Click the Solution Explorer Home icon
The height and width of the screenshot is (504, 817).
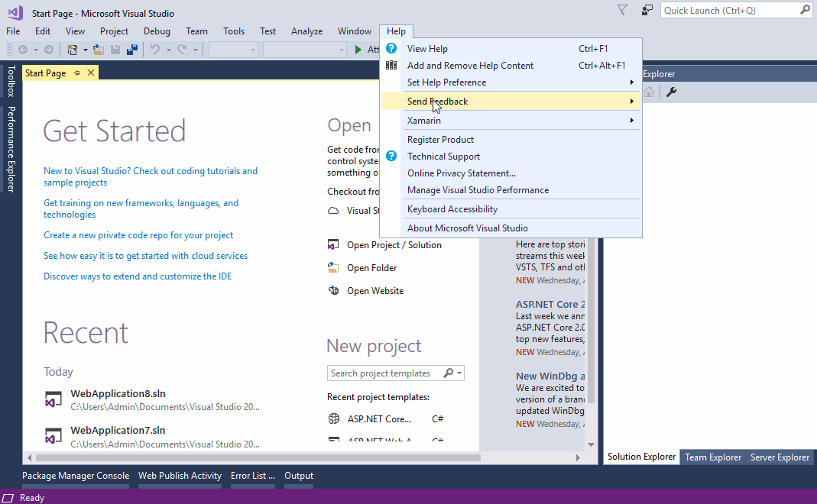[649, 92]
